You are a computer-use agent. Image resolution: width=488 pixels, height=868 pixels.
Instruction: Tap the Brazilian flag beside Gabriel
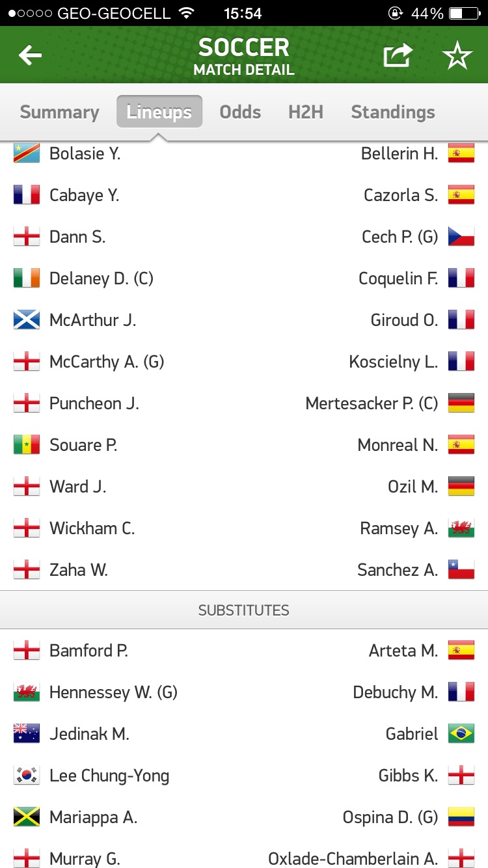coord(461,734)
